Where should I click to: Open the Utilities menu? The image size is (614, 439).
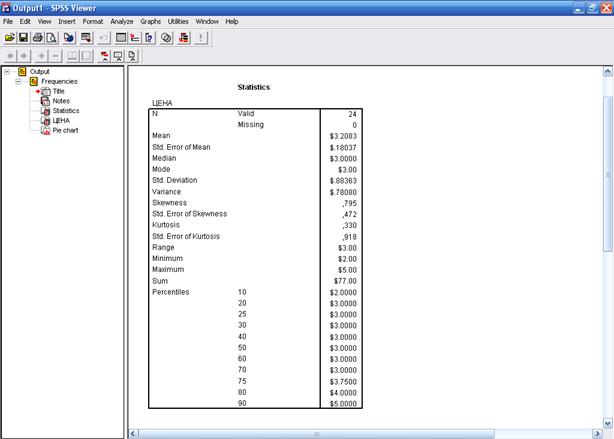[x=178, y=21]
